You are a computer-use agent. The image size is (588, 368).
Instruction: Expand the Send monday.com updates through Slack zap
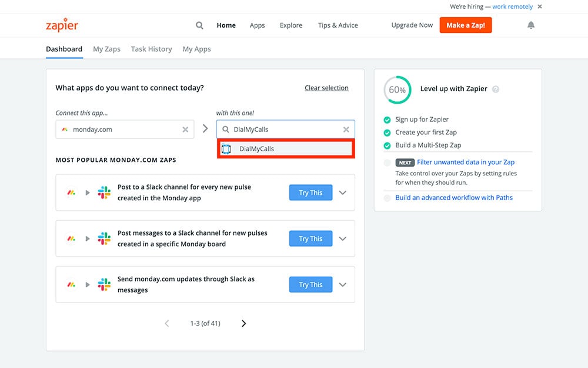[343, 284]
